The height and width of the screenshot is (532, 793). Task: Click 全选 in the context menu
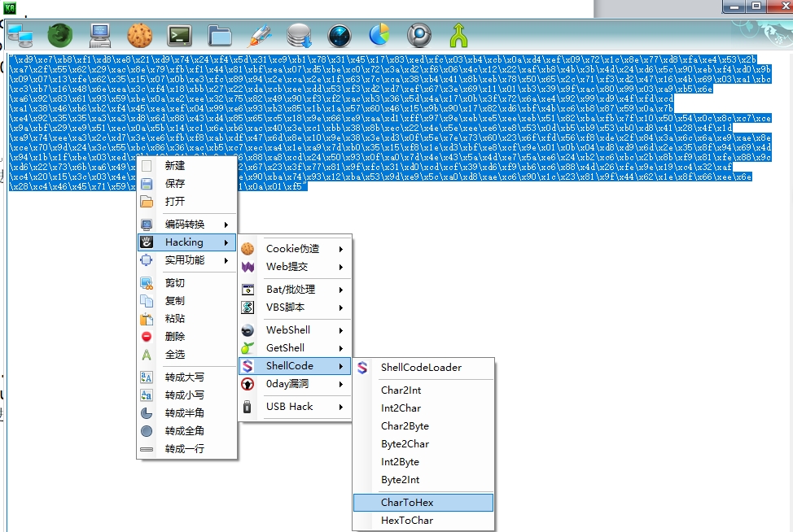coord(175,355)
